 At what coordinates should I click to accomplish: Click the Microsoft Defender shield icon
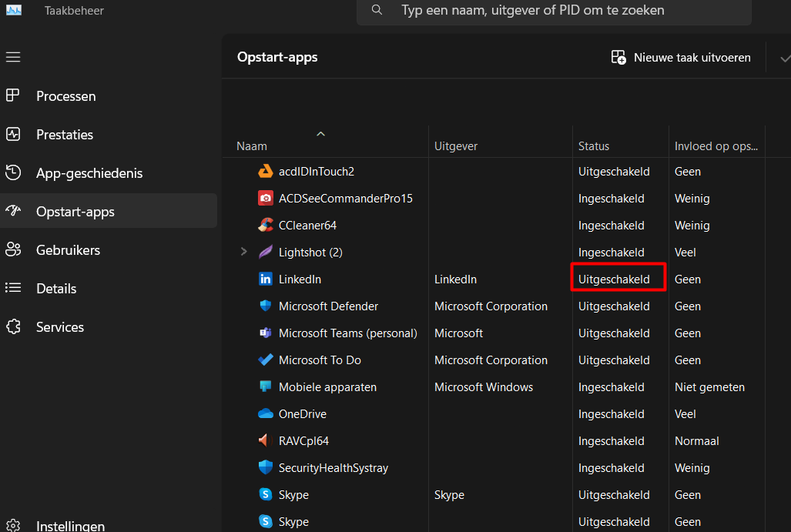click(266, 306)
